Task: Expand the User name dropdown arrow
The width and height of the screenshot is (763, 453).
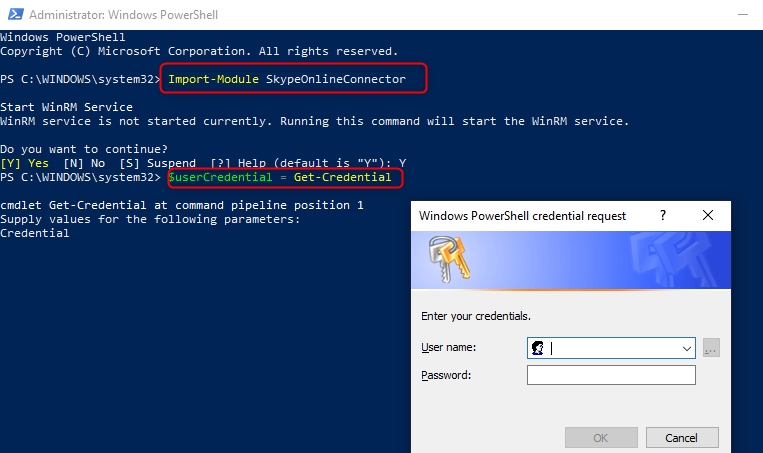Action: click(687, 348)
